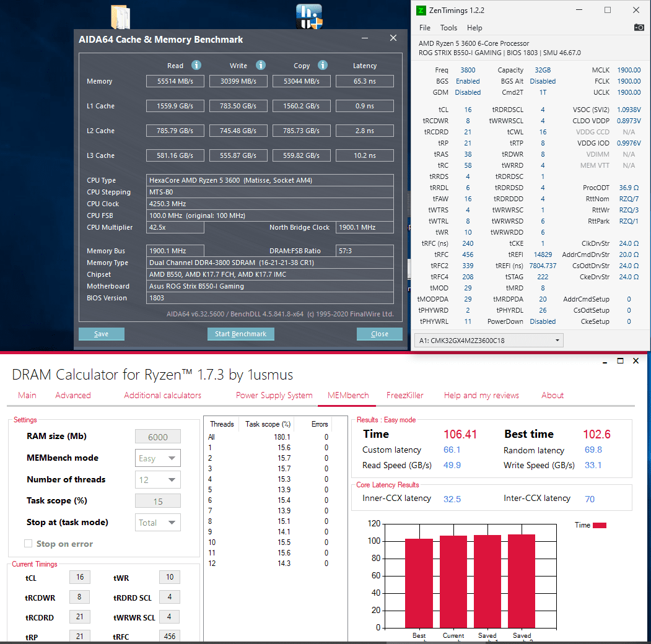Click the CPU Clock value 4250.3 MHz

270,204
